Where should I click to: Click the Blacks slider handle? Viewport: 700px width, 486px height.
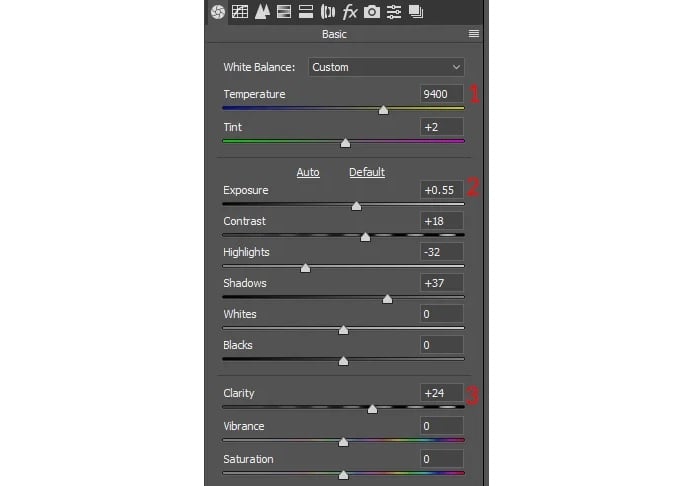343,361
